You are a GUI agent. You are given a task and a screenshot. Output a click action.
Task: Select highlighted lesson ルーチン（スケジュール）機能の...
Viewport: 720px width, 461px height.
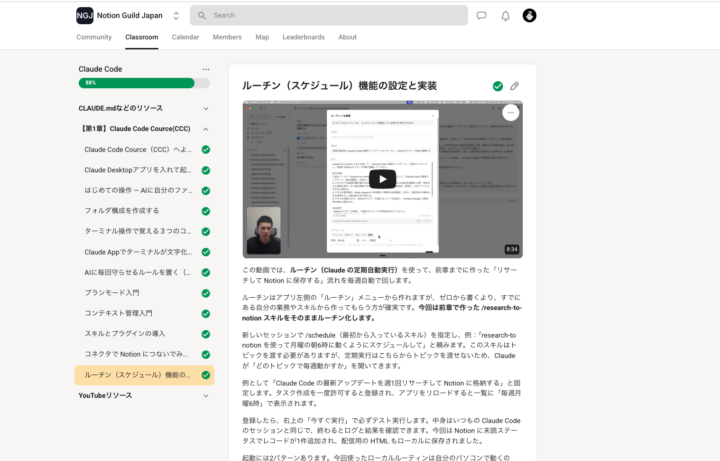point(144,375)
